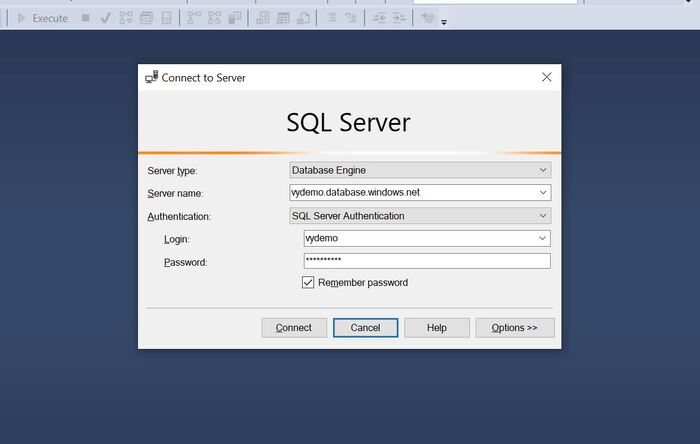This screenshot has height=444, width=700.
Task: Open the Authentication dropdown
Action: click(420, 216)
